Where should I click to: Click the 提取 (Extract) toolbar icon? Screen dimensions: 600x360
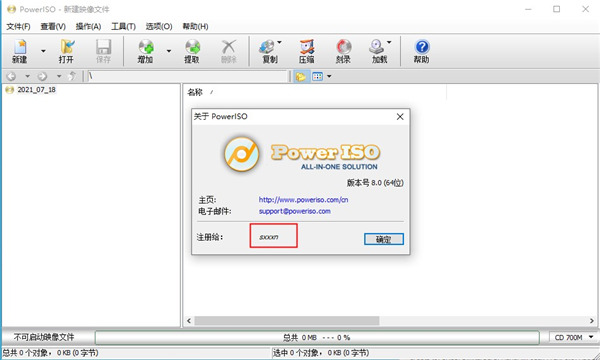pos(192,51)
